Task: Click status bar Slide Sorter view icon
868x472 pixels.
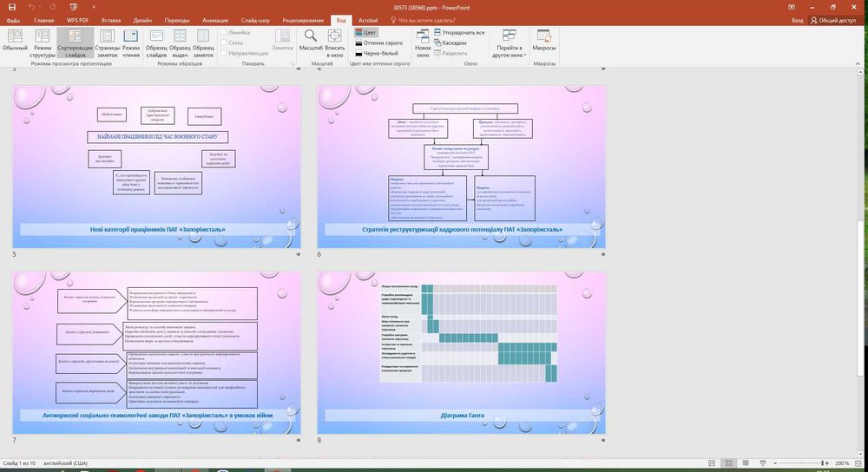Action: [x=729, y=463]
